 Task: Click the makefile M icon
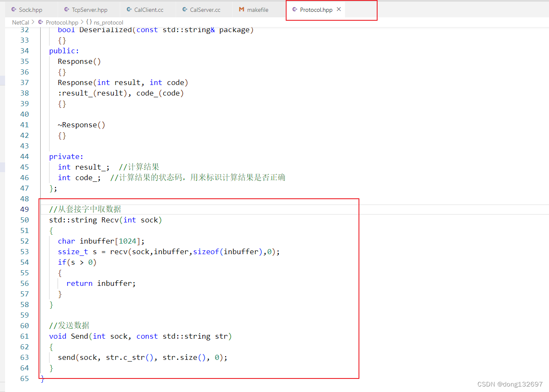click(x=242, y=9)
